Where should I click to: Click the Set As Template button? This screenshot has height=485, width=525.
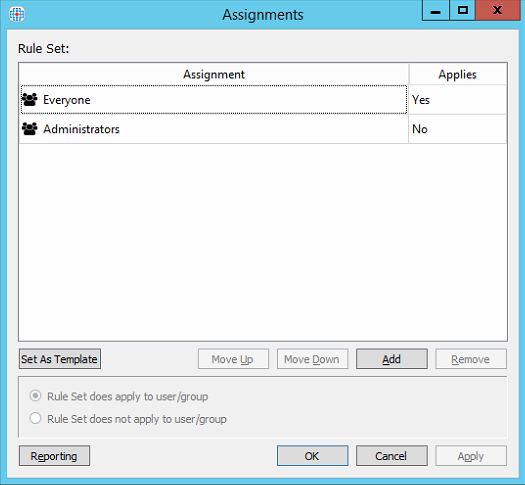60,359
